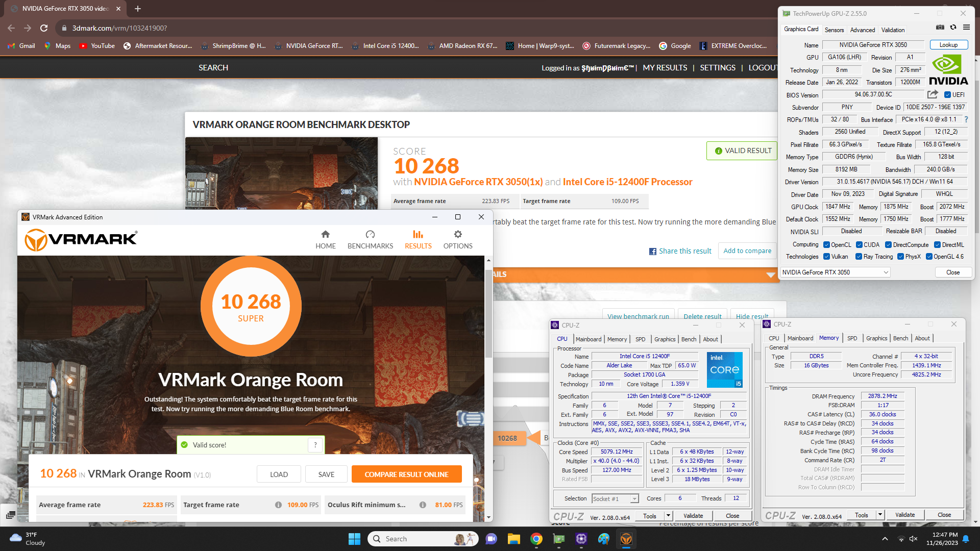Screen dimensions: 980x551
Task: Collapse orange details section arrow
Action: [771, 275]
